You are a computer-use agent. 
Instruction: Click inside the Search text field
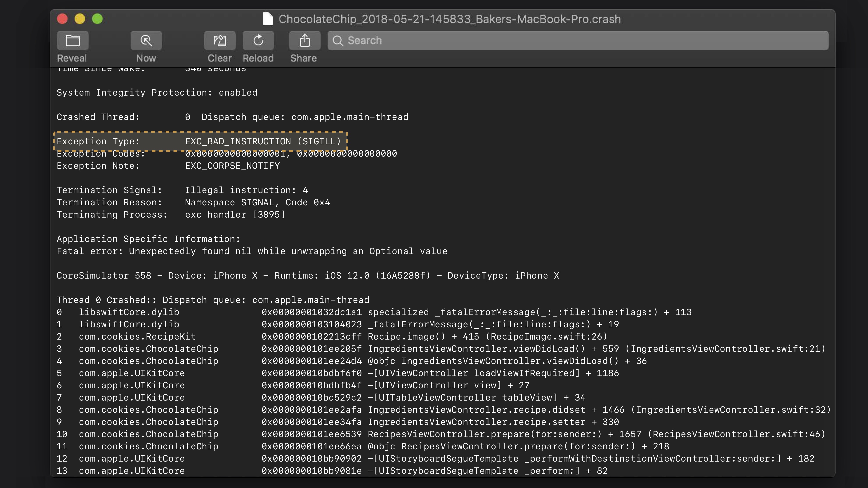[573, 41]
